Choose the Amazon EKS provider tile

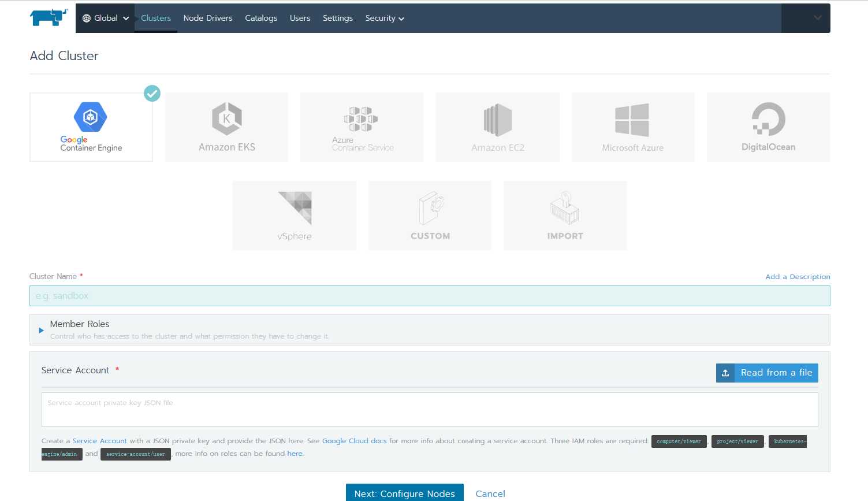click(226, 127)
